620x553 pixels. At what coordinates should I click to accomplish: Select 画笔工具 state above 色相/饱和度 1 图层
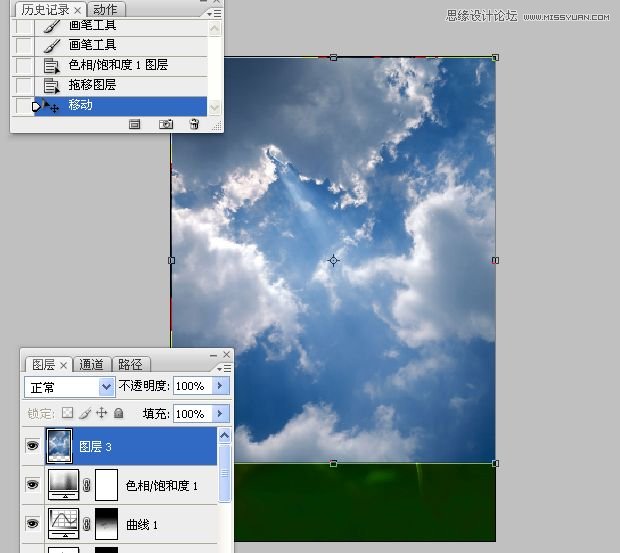pyautogui.click(x=121, y=45)
